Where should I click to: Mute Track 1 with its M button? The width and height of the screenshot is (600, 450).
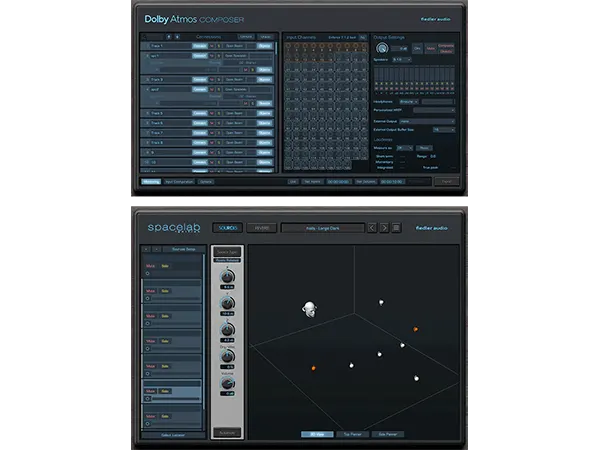click(x=212, y=46)
